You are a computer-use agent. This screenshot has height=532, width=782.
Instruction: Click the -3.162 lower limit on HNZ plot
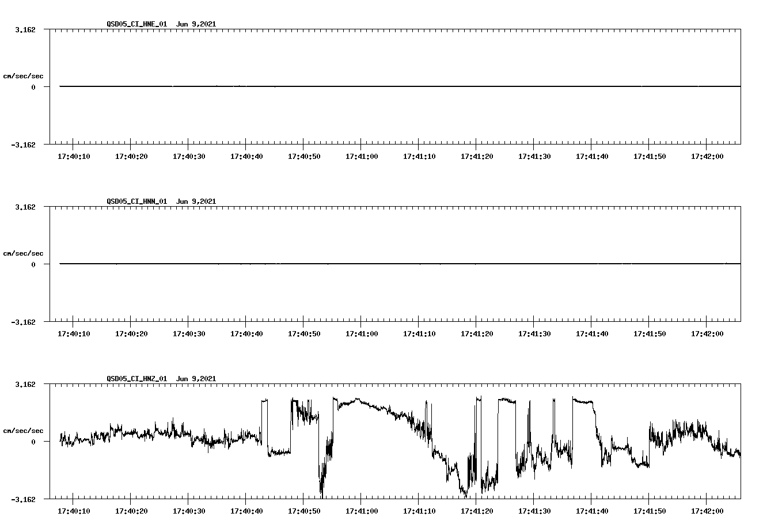[24, 500]
